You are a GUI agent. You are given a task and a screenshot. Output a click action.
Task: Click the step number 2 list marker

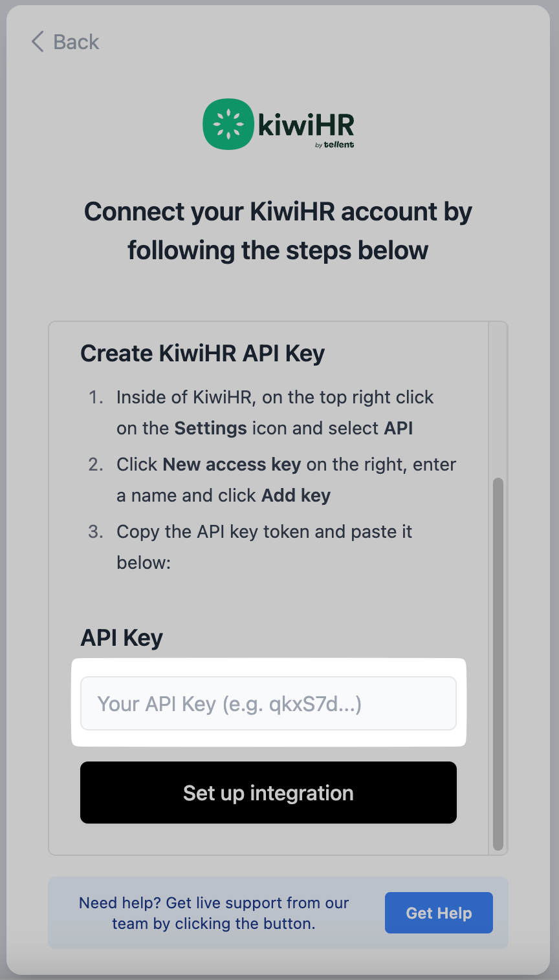click(x=96, y=465)
